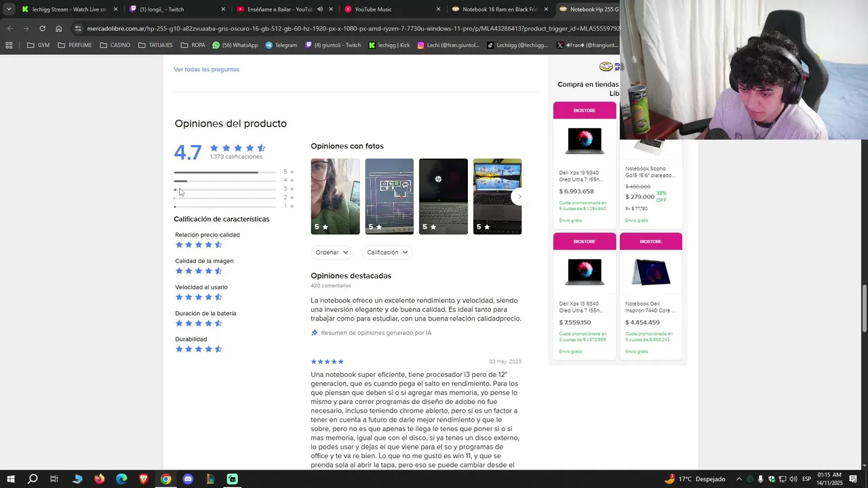Image resolution: width=868 pixels, height=488 pixels.
Task: Open the HP logo boot screen review photo
Action: [443, 197]
